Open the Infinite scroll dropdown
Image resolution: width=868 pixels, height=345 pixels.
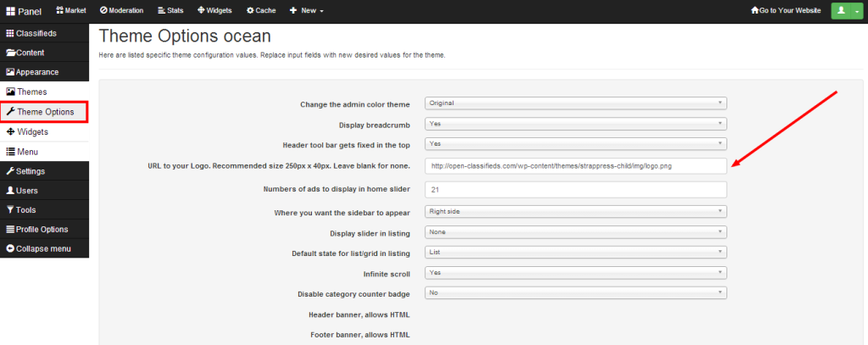pyautogui.click(x=575, y=272)
